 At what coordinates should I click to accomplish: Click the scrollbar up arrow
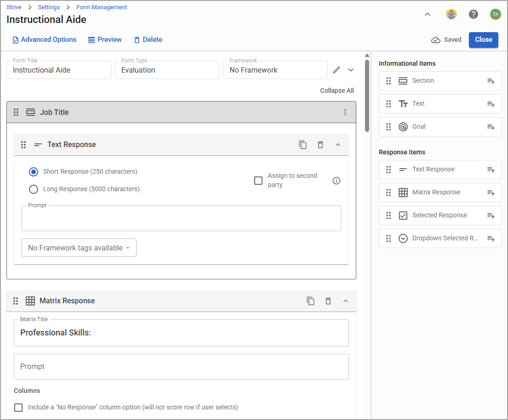[367, 56]
